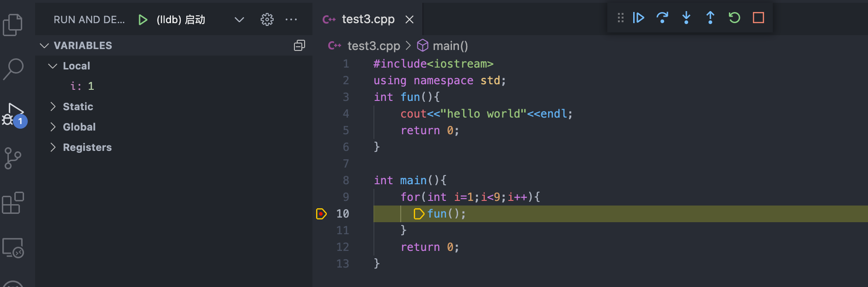Open the Run and Debug more actions menu
Screen dimensions: 868x287
pyautogui.click(x=291, y=19)
